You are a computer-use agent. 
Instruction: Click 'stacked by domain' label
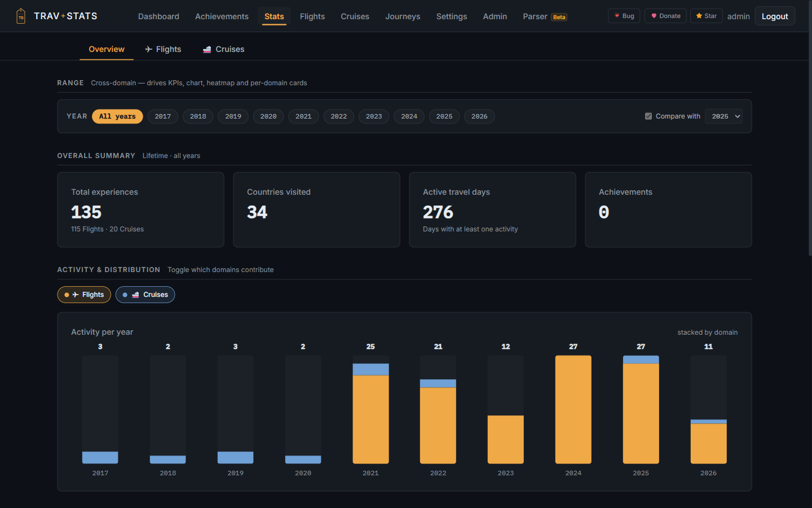(708, 332)
